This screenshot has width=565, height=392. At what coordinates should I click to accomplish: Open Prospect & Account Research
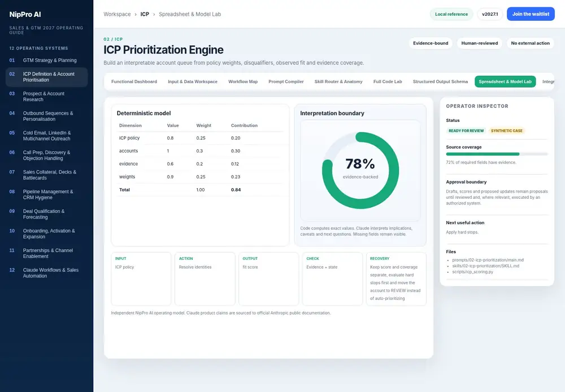coord(46,96)
